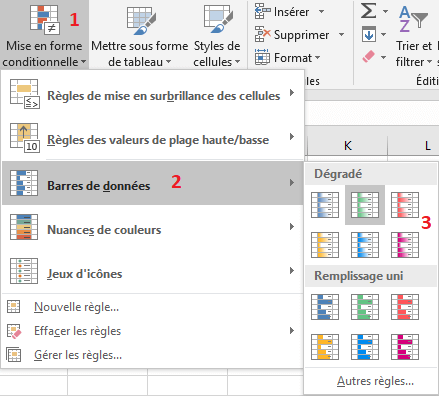Click the AutoSum sigma icon

pos(369,11)
